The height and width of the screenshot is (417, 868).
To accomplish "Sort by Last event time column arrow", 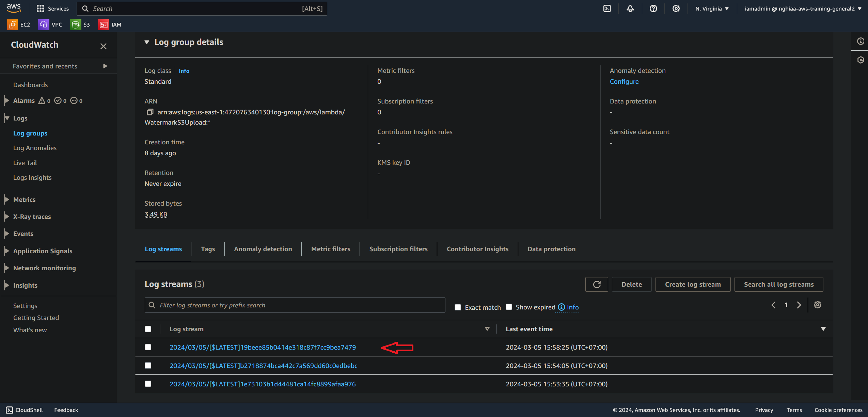I will 823,329.
